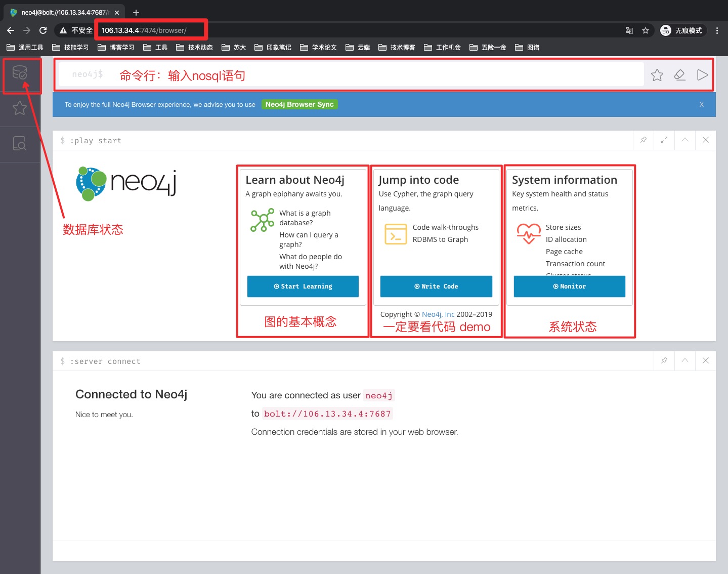
Task: Click 'ID allocation' text
Action: tap(566, 239)
